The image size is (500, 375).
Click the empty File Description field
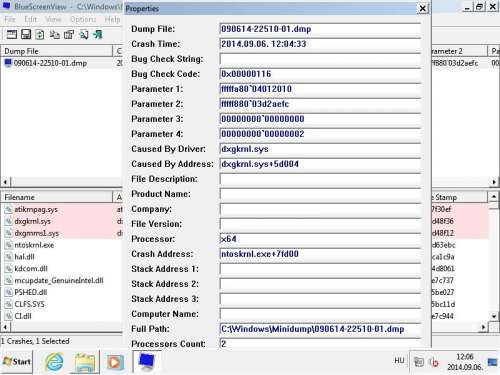click(x=320, y=179)
